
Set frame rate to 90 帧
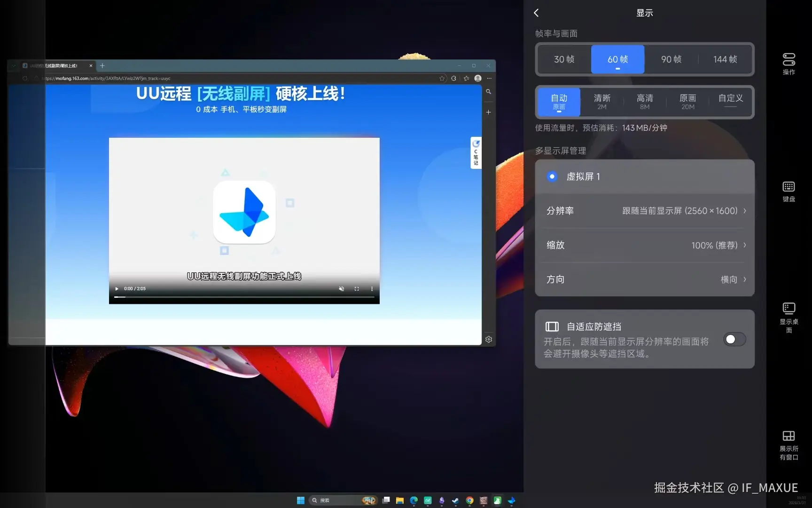pyautogui.click(x=671, y=59)
